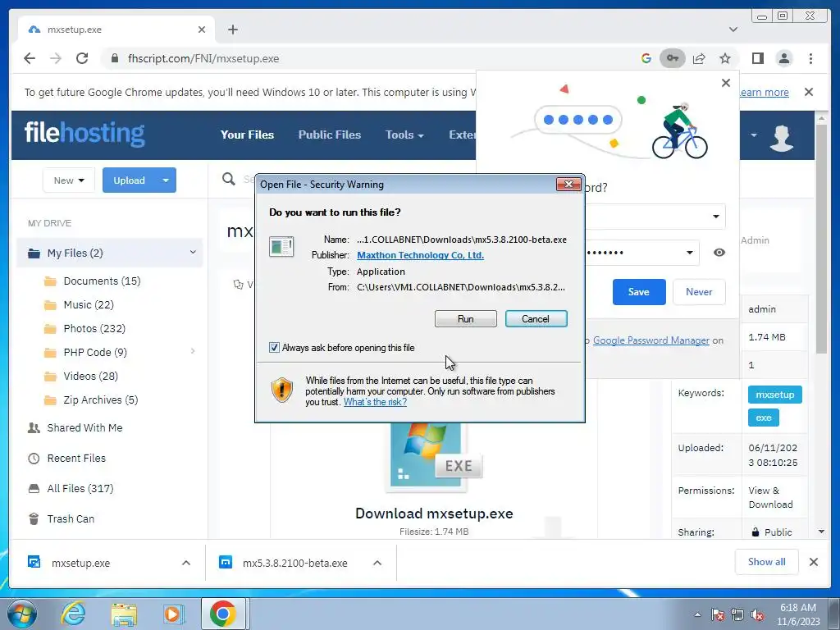840x630 pixels.
Task: Click the volume icon in system tray
Action: click(x=757, y=615)
